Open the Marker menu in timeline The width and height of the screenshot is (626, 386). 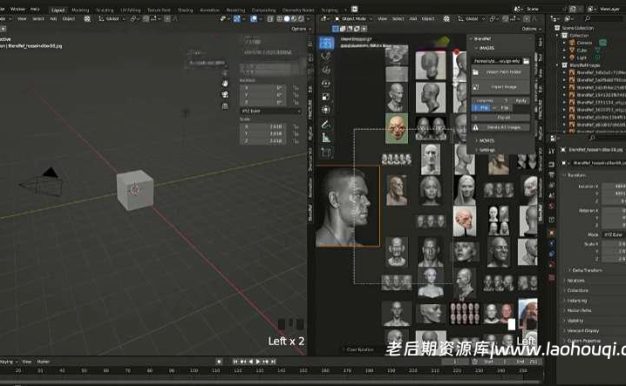tap(43, 362)
